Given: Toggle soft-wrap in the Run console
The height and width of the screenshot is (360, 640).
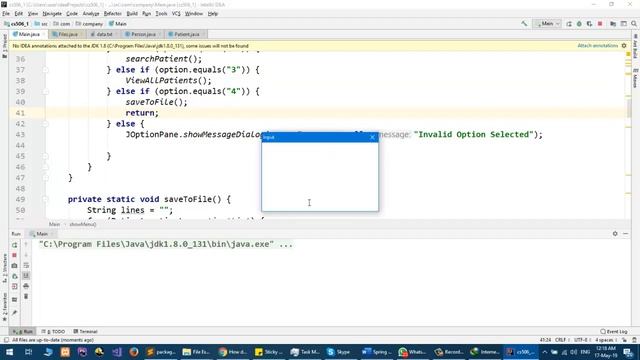Looking at the screenshot, I should pos(26,265).
